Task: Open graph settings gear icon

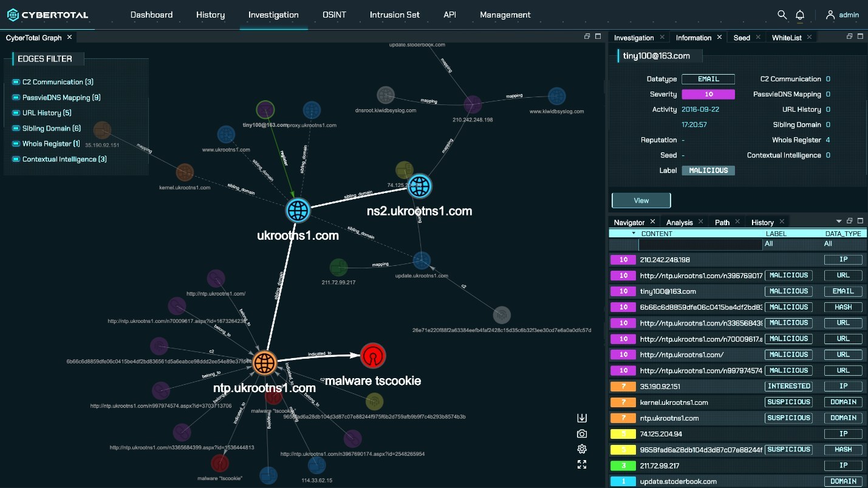Action: click(x=582, y=449)
